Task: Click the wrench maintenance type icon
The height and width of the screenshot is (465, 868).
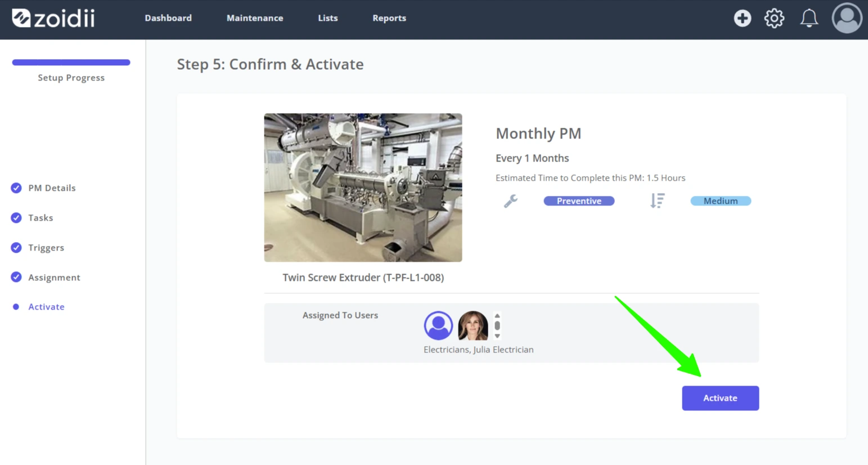Action: point(510,201)
